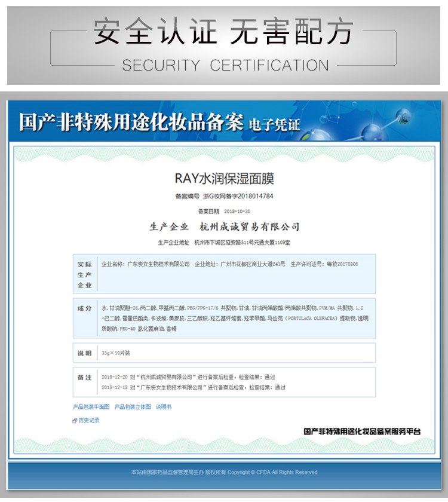Open the 产品包装平面图 link
Screen dimensions: 448x502
91,407
